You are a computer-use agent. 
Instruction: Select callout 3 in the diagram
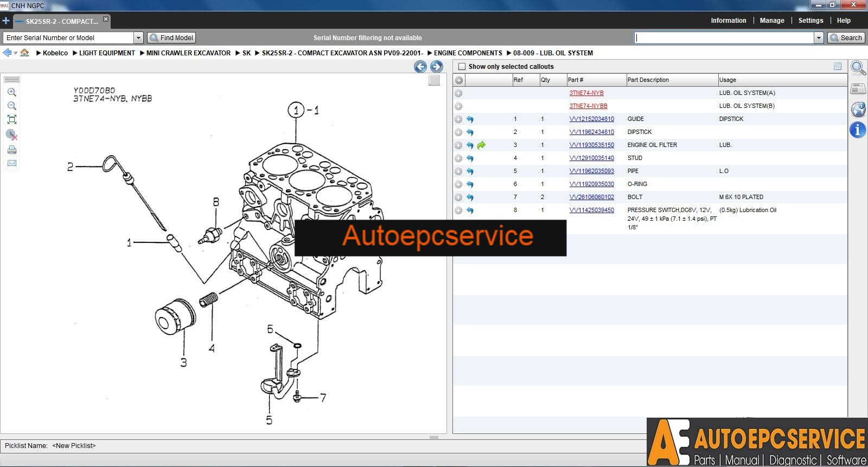183,363
